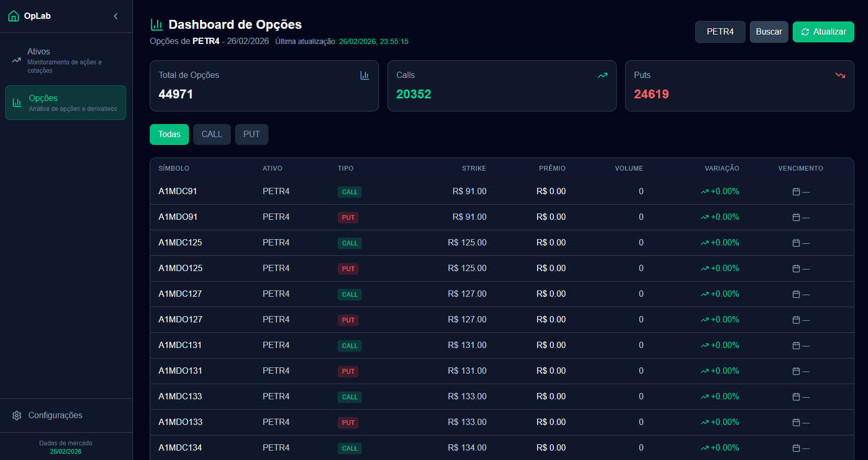Sort by the STRIKE column header
This screenshot has width=868, height=460.
click(x=474, y=169)
